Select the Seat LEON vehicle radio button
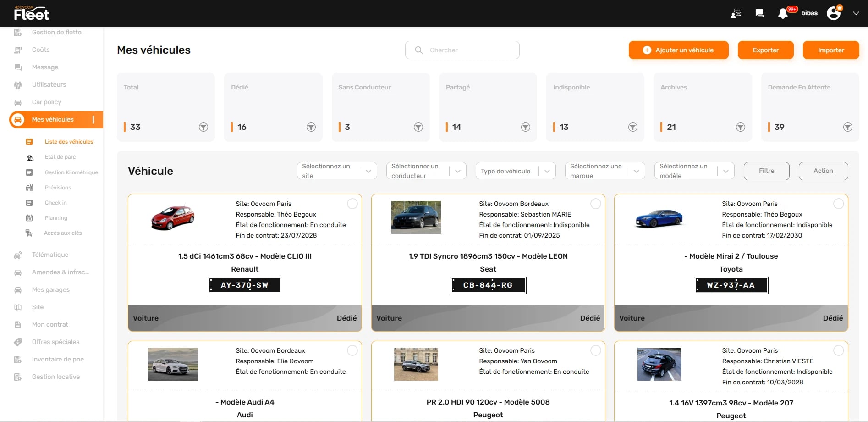 click(x=595, y=204)
